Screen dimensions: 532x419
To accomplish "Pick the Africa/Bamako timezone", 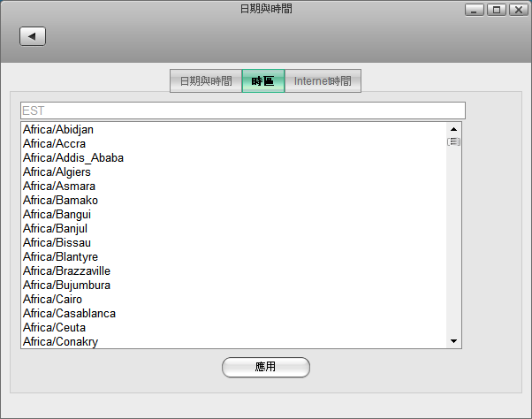I will click(x=60, y=201).
